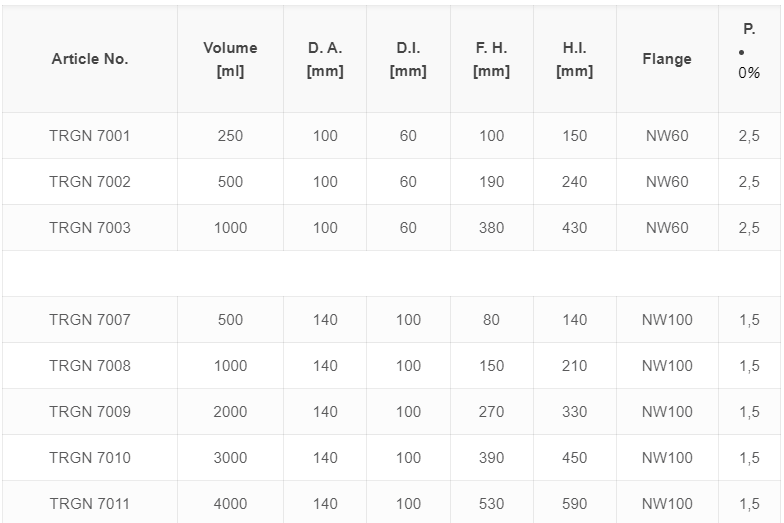Viewport: 784px width, 523px height.
Task: Select the 3000 volume cell
Action: tap(230, 458)
